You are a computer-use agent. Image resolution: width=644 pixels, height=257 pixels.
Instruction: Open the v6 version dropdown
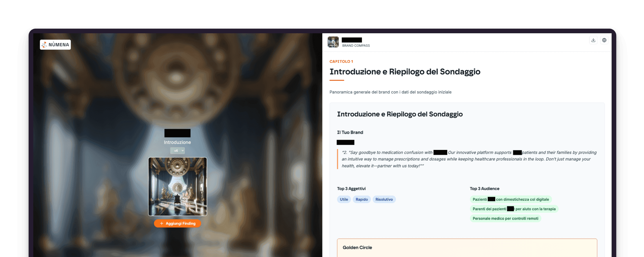[x=177, y=150]
